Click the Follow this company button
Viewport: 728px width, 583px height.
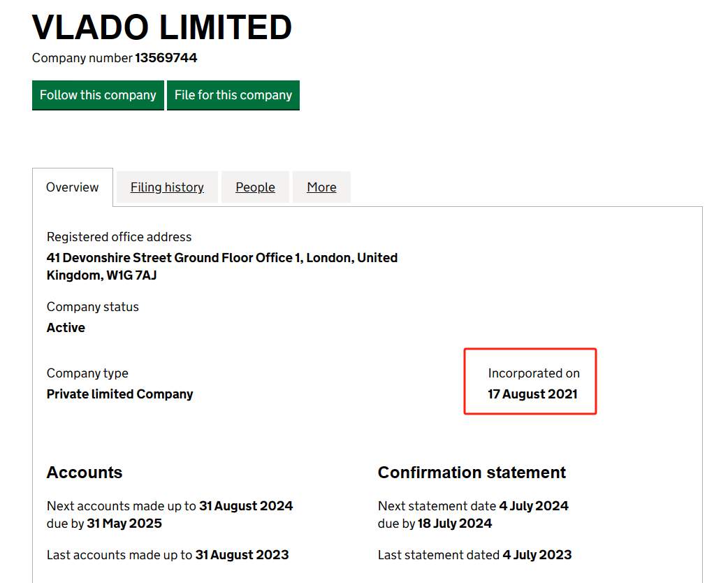pos(98,95)
